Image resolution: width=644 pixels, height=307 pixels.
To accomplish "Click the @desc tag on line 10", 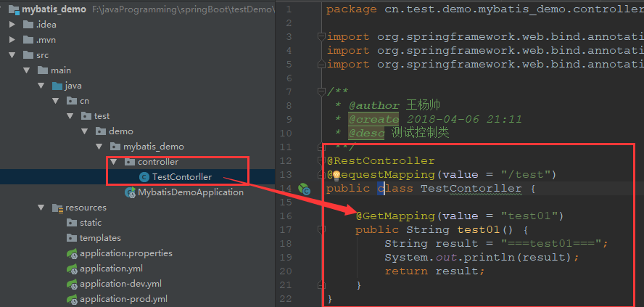I will click(x=367, y=133).
